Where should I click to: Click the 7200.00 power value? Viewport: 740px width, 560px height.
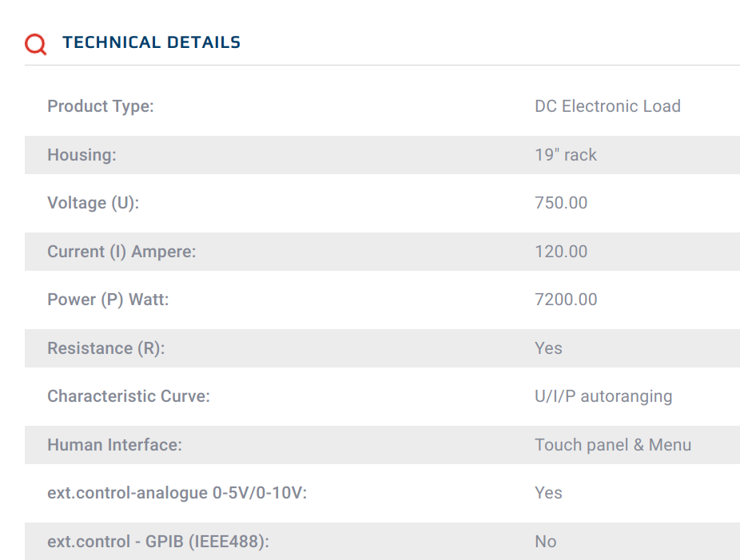coord(566,300)
